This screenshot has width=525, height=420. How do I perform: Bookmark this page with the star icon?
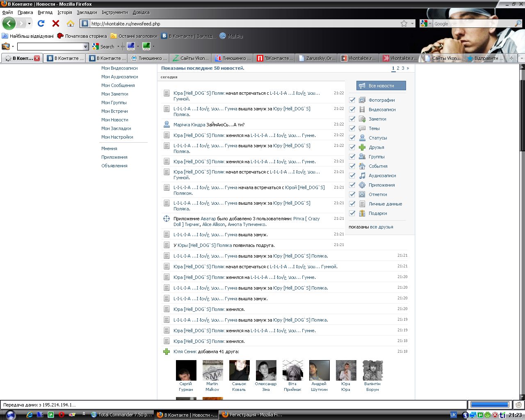click(404, 23)
